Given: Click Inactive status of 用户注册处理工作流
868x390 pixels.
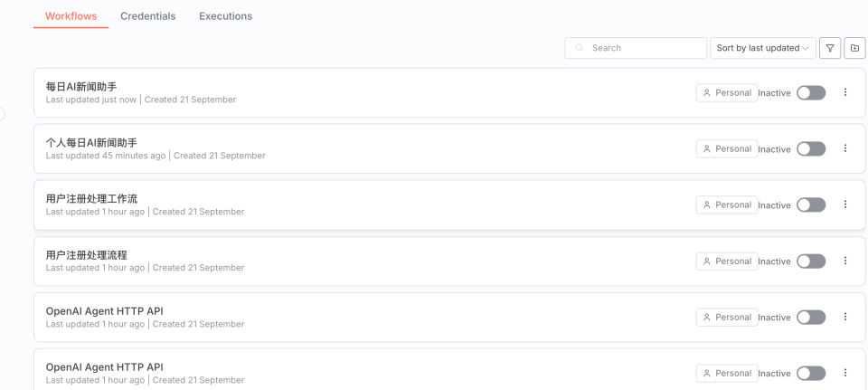Looking at the screenshot, I should click(775, 205).
